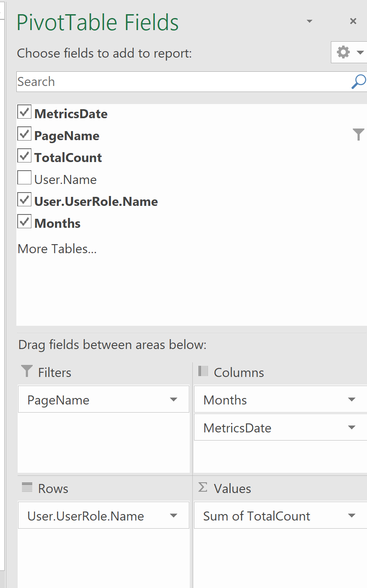The image size is (367, 588).
Task: Toggle the User.UserRole.Name checkbox
Action: point(24,200)
